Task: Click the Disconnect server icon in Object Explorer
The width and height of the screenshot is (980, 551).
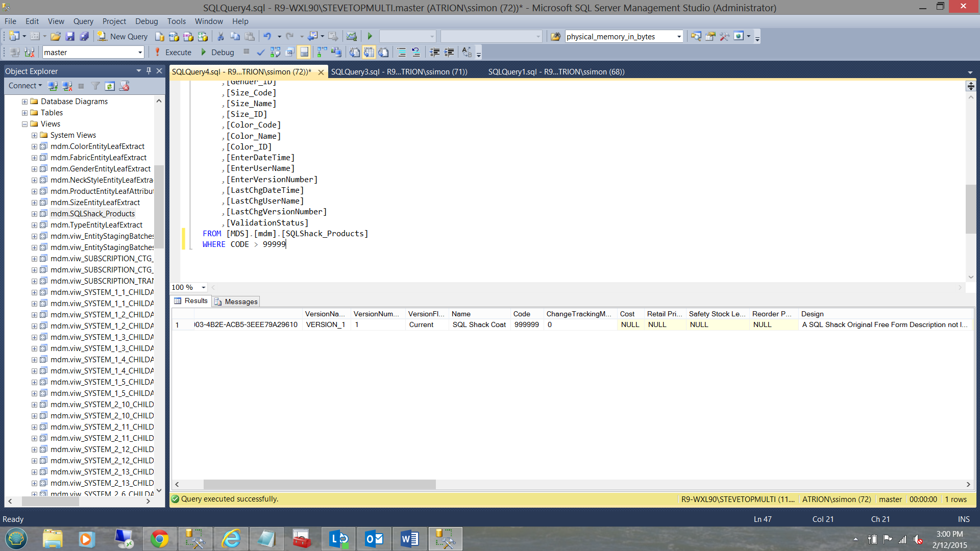Action: click(x=67, y=86)
